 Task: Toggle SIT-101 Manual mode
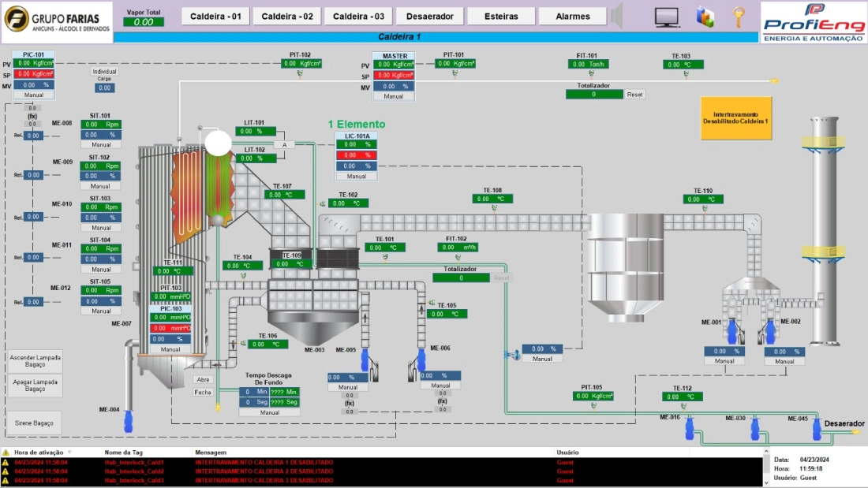coord(101,144)
